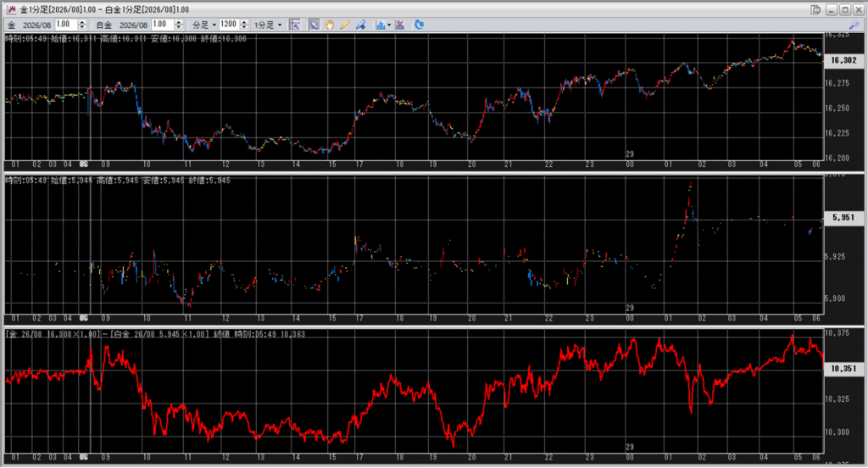868x468 pixels.
Task: Click the 5,951 platinum price label
Action: pyautogui.click(x=843, y=218)
